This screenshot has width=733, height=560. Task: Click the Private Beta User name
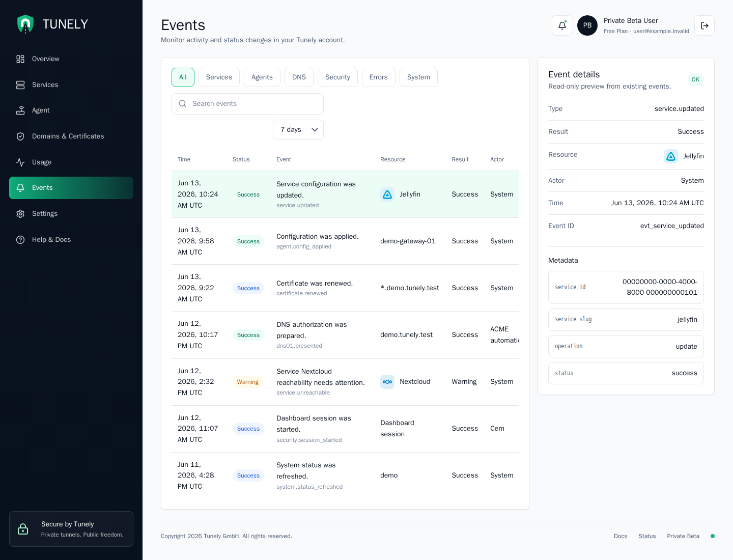[x=631, y=21]
